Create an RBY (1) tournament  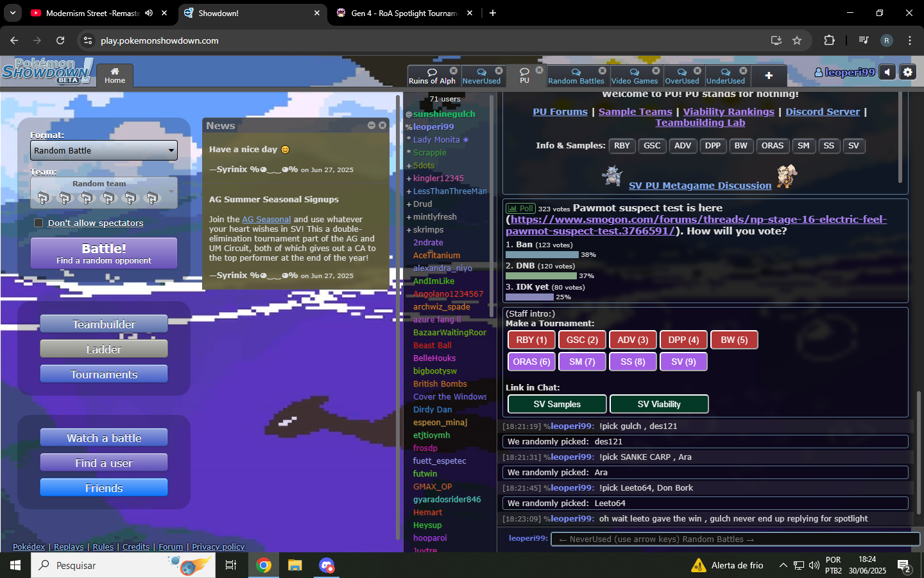[531, 340]
